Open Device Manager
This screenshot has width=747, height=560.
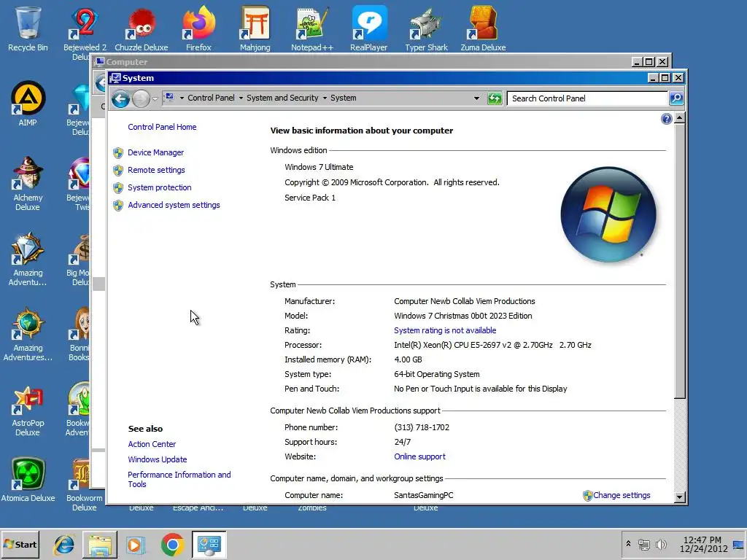tap(156, 152)
